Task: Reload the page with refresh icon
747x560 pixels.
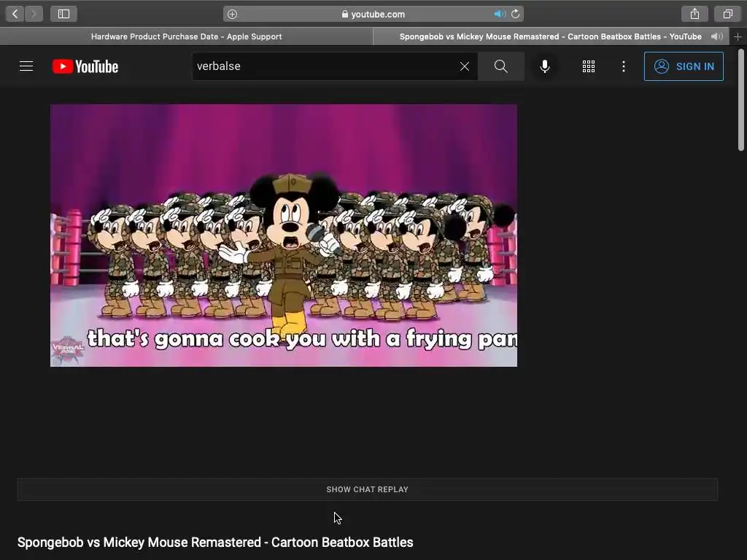Action: (516, 15)
